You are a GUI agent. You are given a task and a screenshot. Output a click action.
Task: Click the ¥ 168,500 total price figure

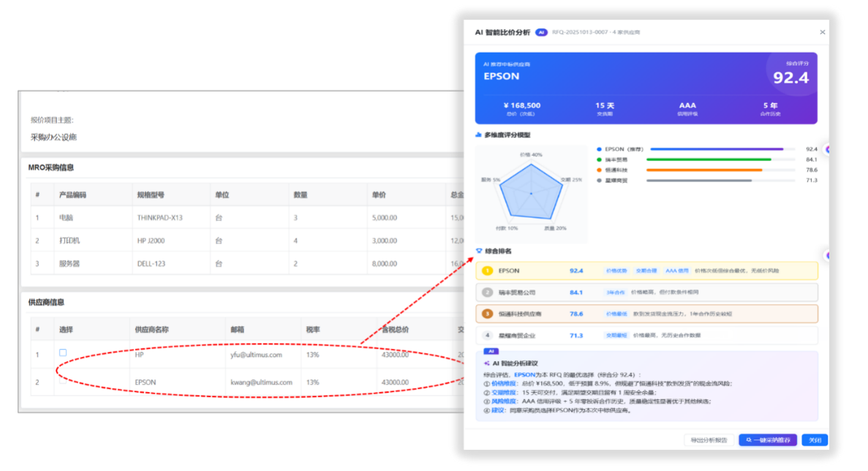(x=522, y=105)
